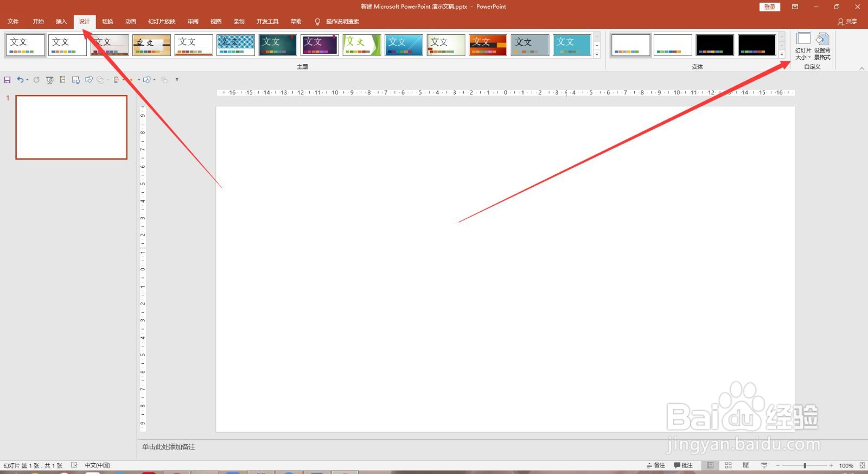Click the zoom out minus button

777,466
